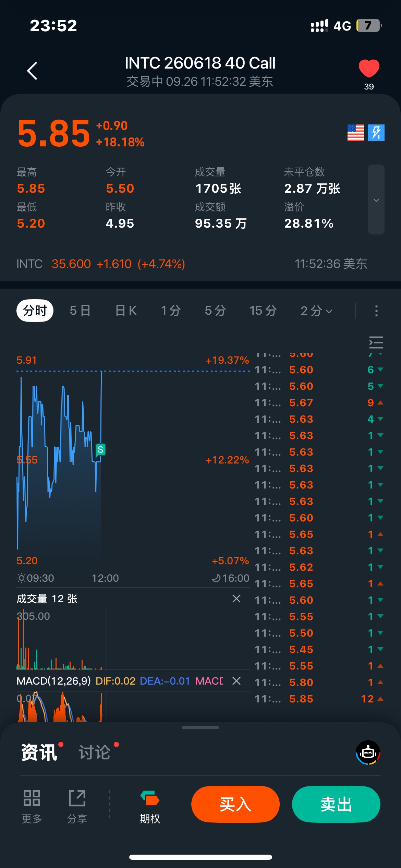401x868 pixels.
Task: Switch to the 日K chart tab
Action: coord(126,311)
